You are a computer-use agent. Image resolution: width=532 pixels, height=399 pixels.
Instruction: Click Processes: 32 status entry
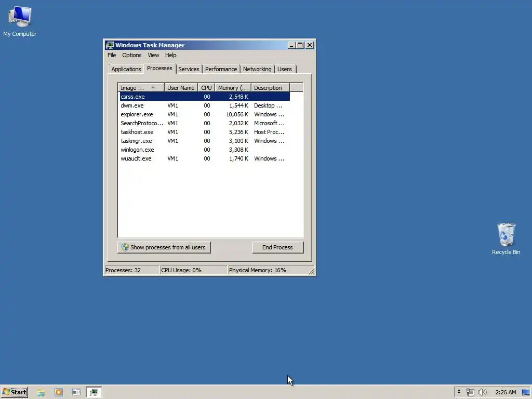coord(132,270)
